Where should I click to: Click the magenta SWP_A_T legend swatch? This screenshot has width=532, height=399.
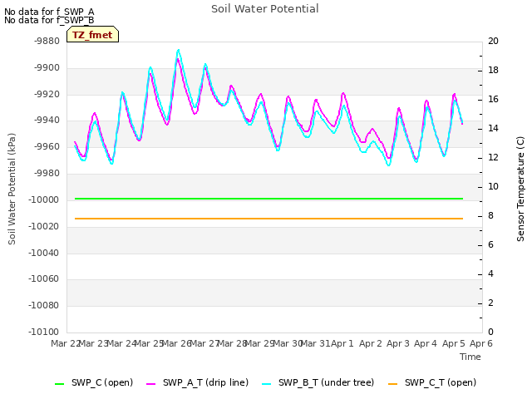[x=150, y=384]
